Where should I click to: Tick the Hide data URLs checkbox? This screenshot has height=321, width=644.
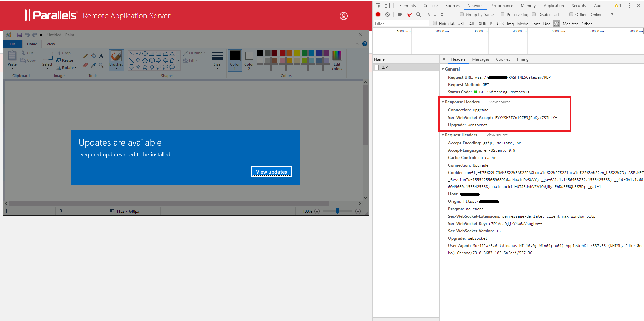[x=435, y=23]
